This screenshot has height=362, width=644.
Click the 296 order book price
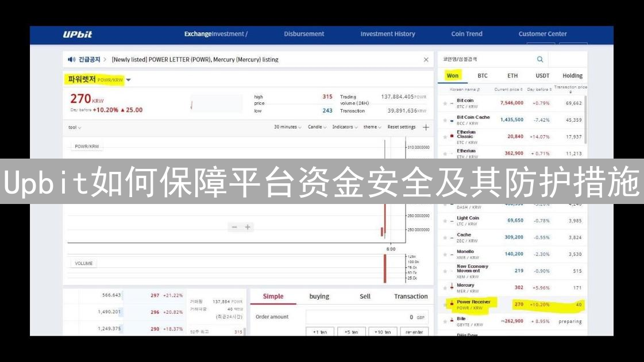point(155,312)
